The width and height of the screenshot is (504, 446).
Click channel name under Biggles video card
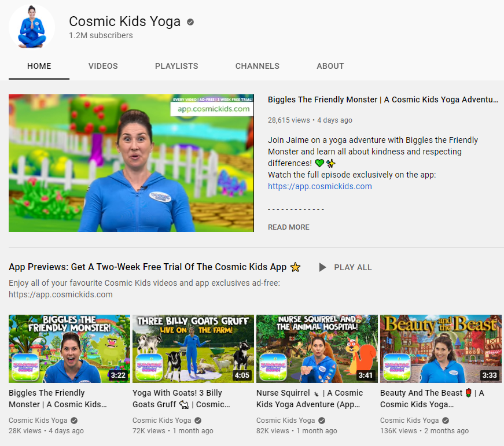pos(38,421)
